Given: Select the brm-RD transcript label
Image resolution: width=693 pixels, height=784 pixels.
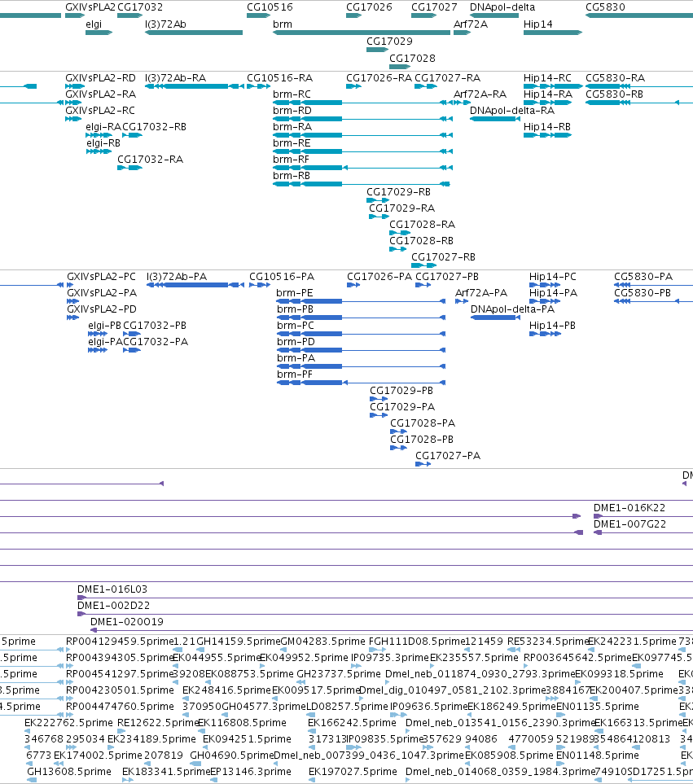Looking at the screenshot, I should tap(292, 111).
